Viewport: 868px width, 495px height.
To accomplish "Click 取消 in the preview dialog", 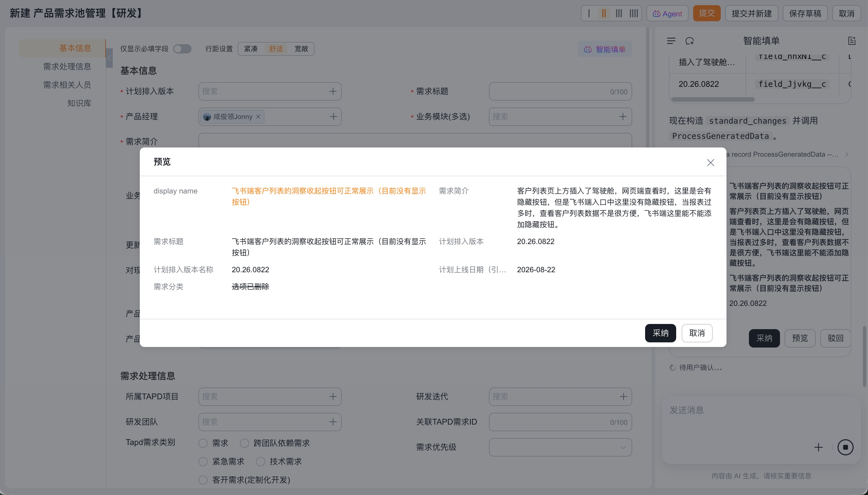I will pyautogui.click(x=697, y=333).
